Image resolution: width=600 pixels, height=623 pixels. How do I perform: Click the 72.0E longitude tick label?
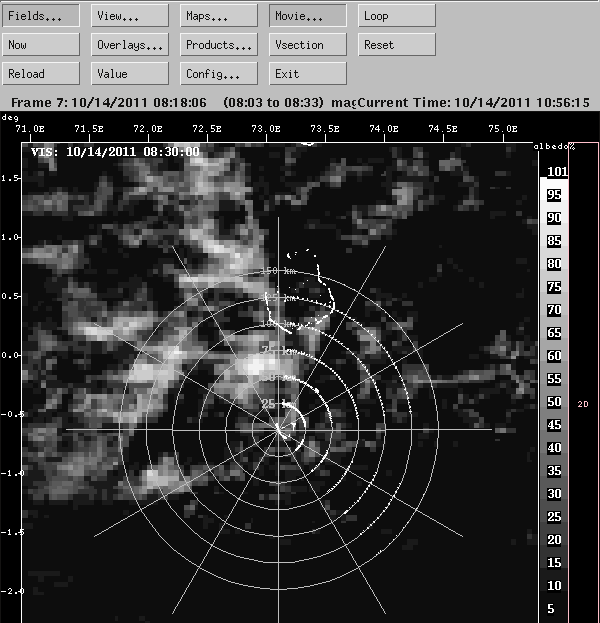coord(148,129)
